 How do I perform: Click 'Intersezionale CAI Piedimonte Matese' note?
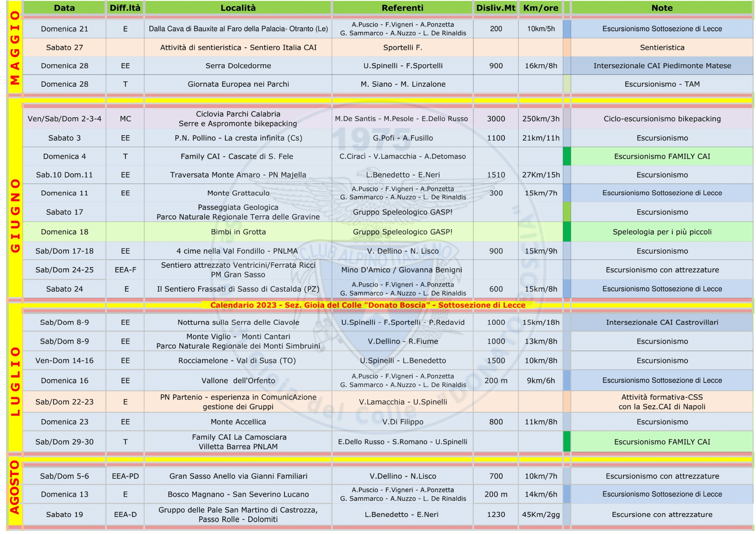coord(662,66)
